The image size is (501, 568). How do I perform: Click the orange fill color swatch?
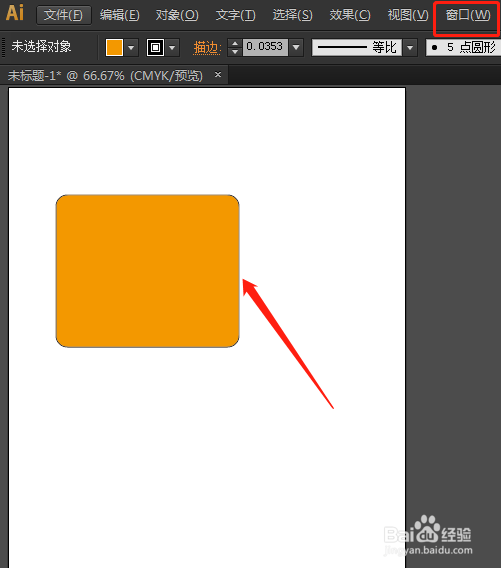pos(114,47)
